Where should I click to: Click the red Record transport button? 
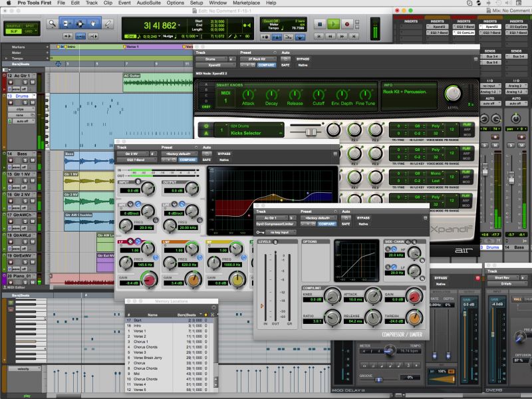(346, 24)
